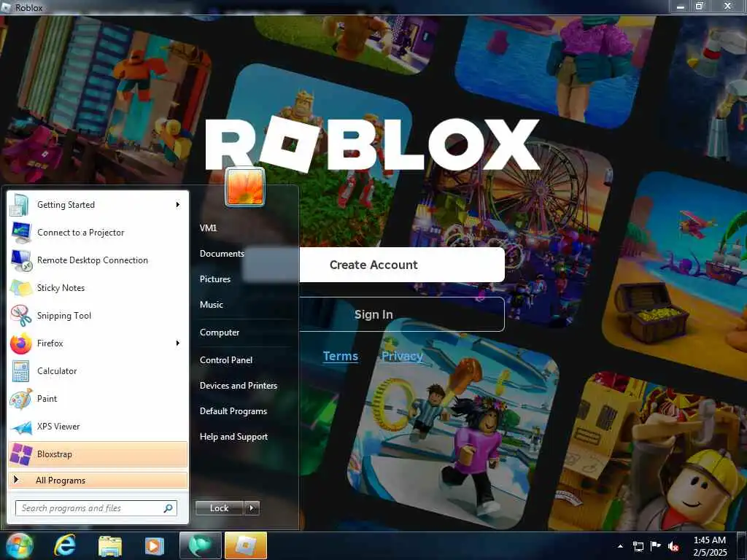
Task: Expand the Firefox jump list arrow
Action: tap(178, 343)
